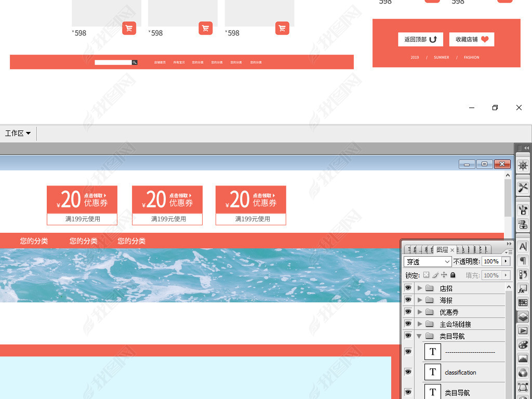Hide the classification text layer

point(408,372)
